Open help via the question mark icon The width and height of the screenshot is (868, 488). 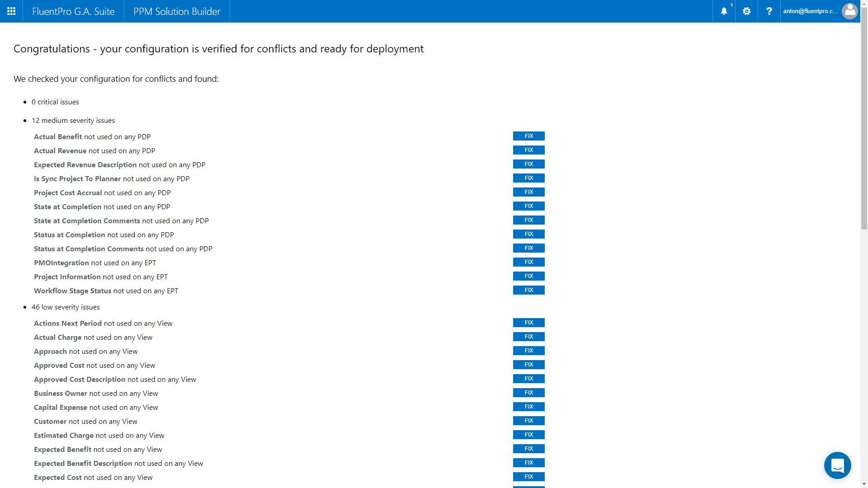click(769, 11)
